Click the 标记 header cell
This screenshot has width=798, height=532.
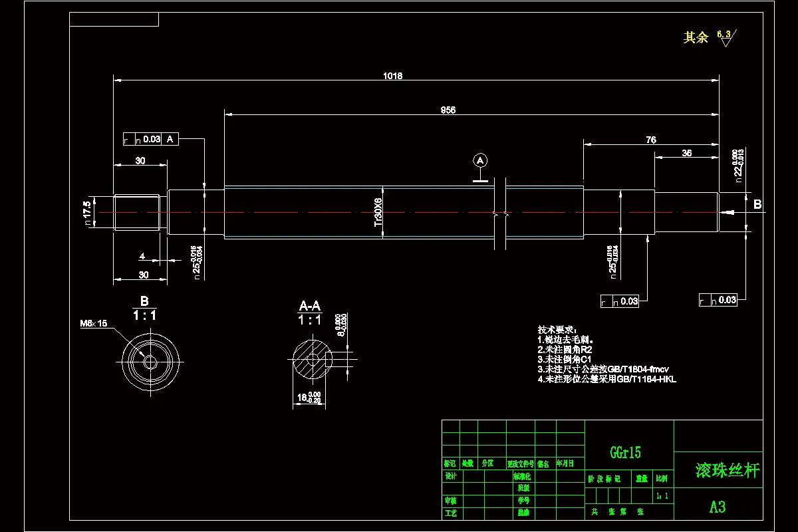[450, 464]
